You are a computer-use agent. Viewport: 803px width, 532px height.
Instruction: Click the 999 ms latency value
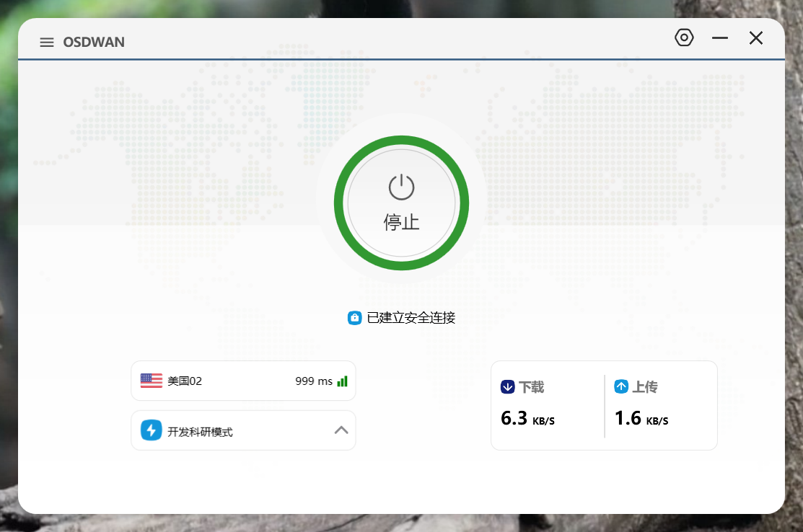[314, 381]
